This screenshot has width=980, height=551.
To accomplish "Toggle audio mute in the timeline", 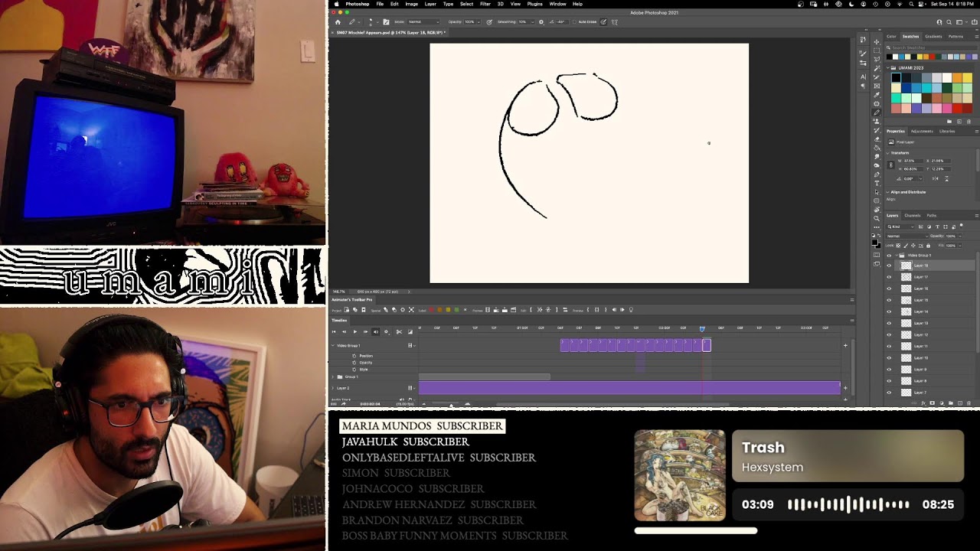I will click(375, 331).
